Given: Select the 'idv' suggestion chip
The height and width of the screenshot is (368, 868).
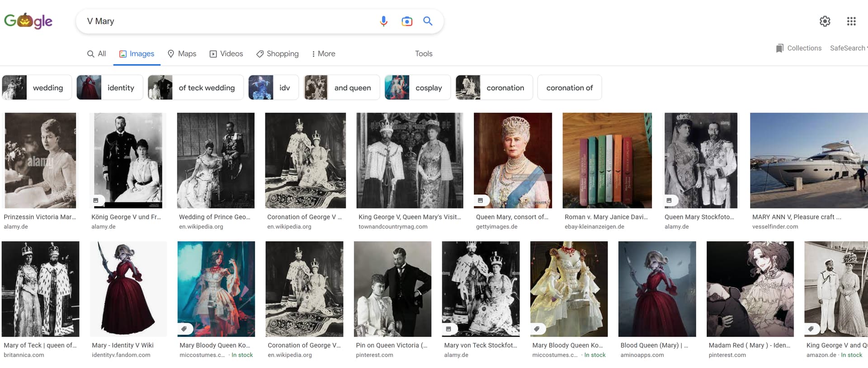Looking at the screenshot, I should pyautogui.click(x=274, y=88).
